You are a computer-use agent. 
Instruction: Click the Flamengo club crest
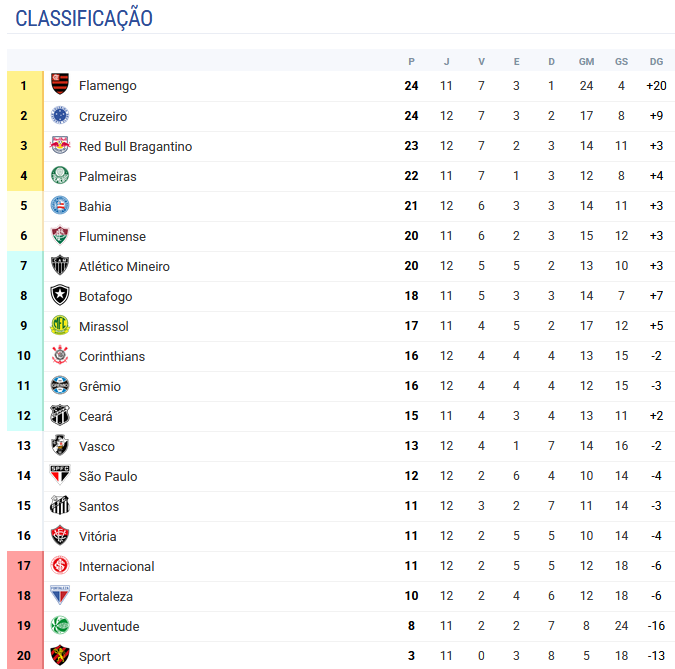[x=60, y=84]
